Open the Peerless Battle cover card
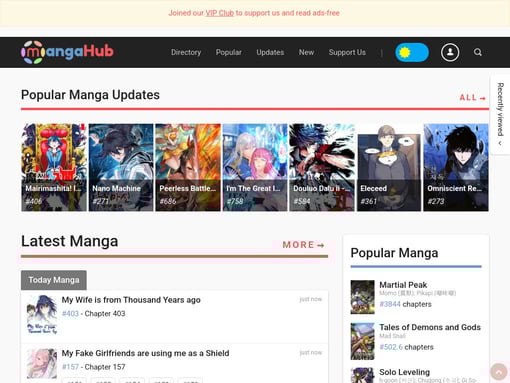Screen dimensions: 510x383 point(188,167)
